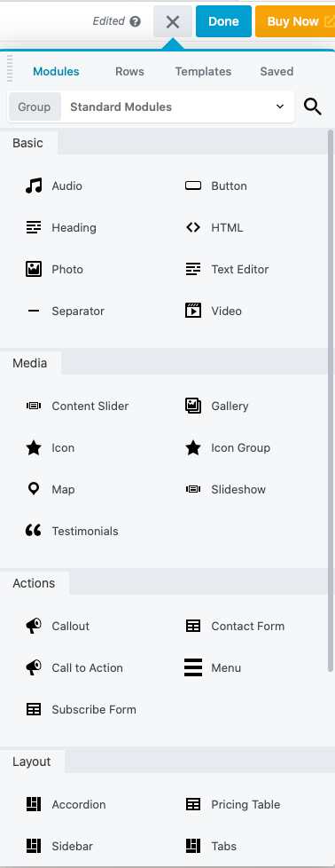335x868 pixels.
Task: Switch to the Saved tab
Action: tap(277, 71)
